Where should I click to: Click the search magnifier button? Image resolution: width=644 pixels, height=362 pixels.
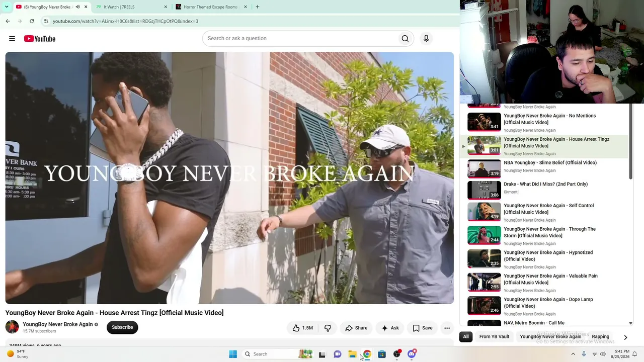[405, 39]
